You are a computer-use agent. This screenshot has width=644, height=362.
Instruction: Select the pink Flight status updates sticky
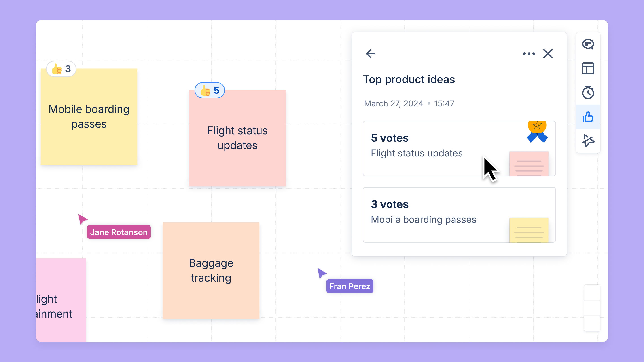click(x=237, y=138)
